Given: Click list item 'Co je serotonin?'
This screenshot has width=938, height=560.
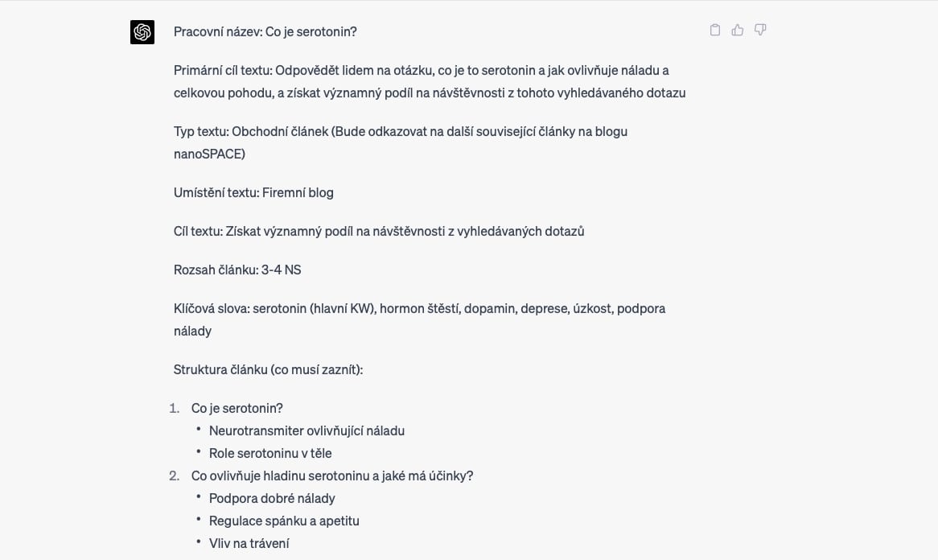Looking at the screenshot, I should pos(237,409).
